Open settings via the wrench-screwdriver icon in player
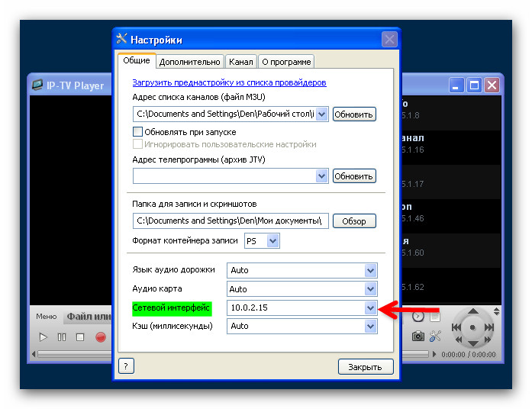Screen dimensions: 532x409 pyautogui.click(x=435, y=336)
